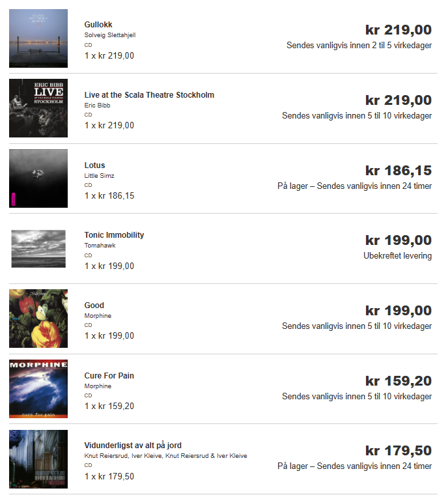Open the Lotus album title link

click(94, 165)
